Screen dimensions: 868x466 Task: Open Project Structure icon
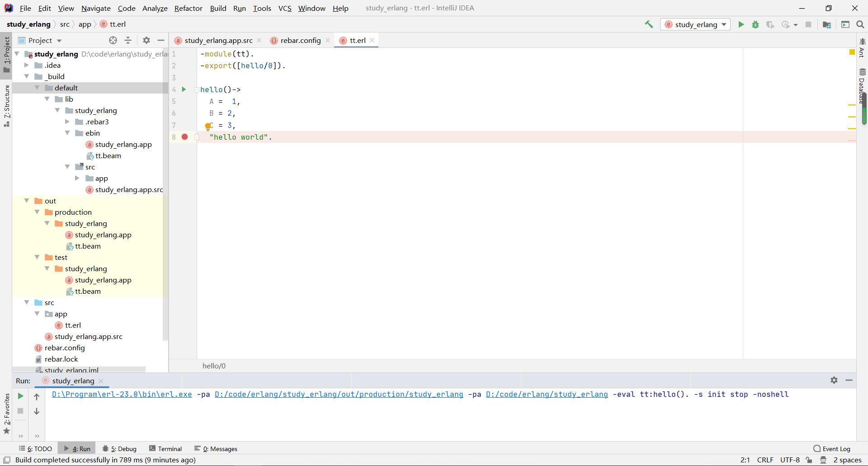point(827,24)
